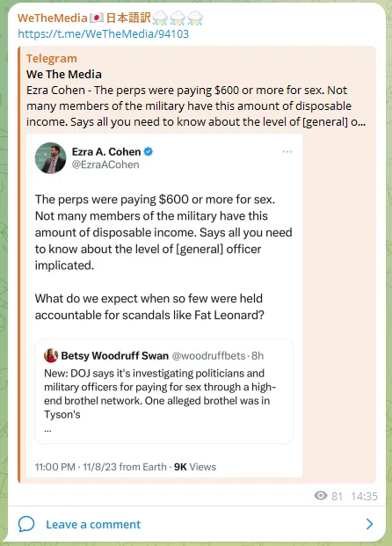Click Ezra A. Cohen's profile avatar
Screen dimensions: 392x546
50,158
